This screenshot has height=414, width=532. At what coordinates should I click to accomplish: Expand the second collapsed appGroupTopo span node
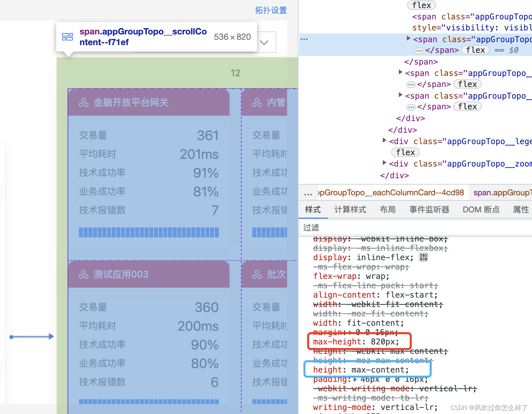[x=400, y=72]
